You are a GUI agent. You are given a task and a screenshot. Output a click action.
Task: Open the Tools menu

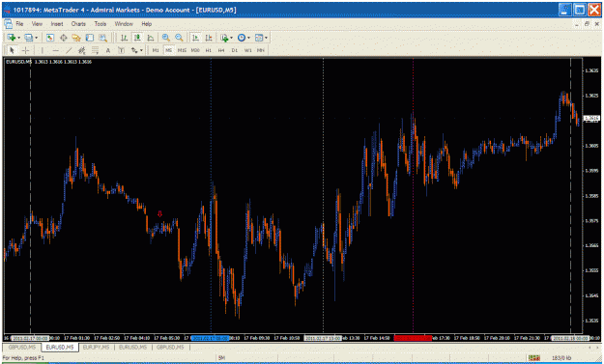pos(101,24)
